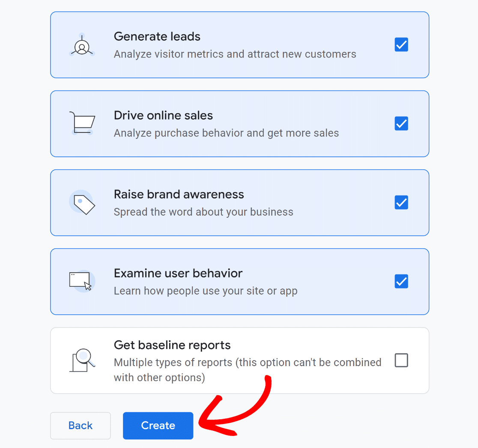Screen dimensions: 478x448
Task: Click 'Analyze visitor metrics and attract new customers' text
Action: point(235,54)
